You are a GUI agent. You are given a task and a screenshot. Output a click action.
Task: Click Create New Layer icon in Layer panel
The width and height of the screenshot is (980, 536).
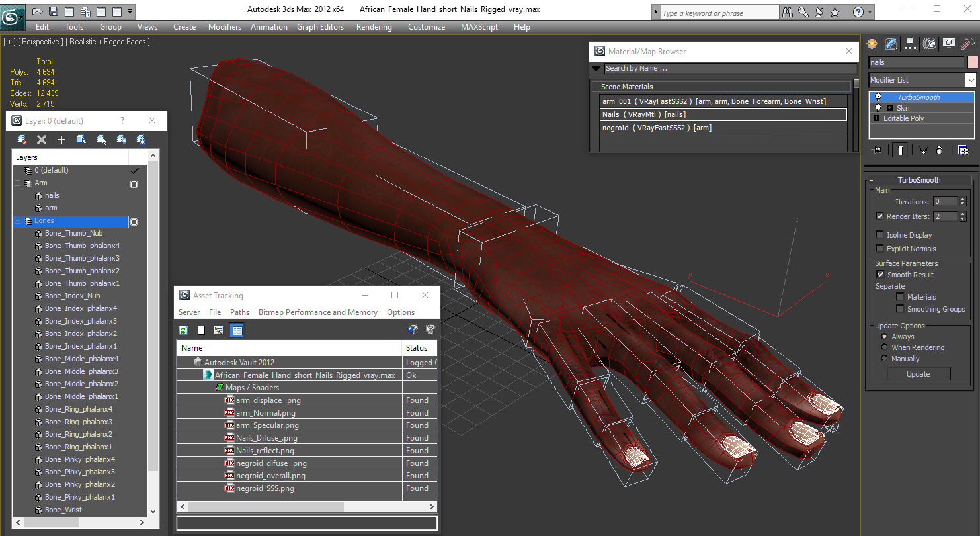(x=22, y=140)
